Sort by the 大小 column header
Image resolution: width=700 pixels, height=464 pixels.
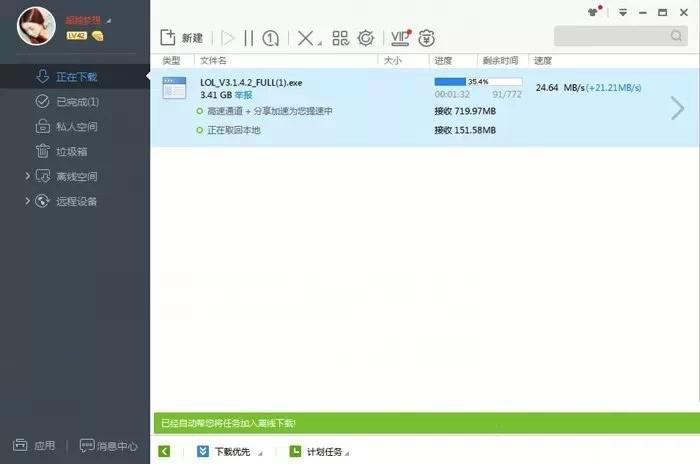coord(393,60)
